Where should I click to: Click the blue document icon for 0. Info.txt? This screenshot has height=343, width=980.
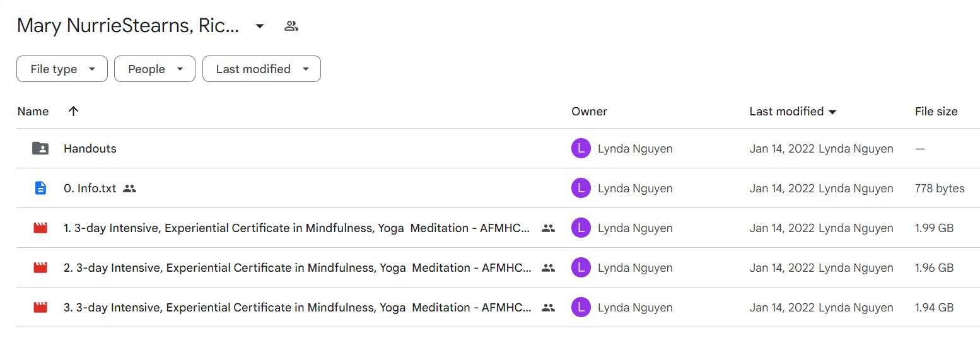(x=40, y=188)
